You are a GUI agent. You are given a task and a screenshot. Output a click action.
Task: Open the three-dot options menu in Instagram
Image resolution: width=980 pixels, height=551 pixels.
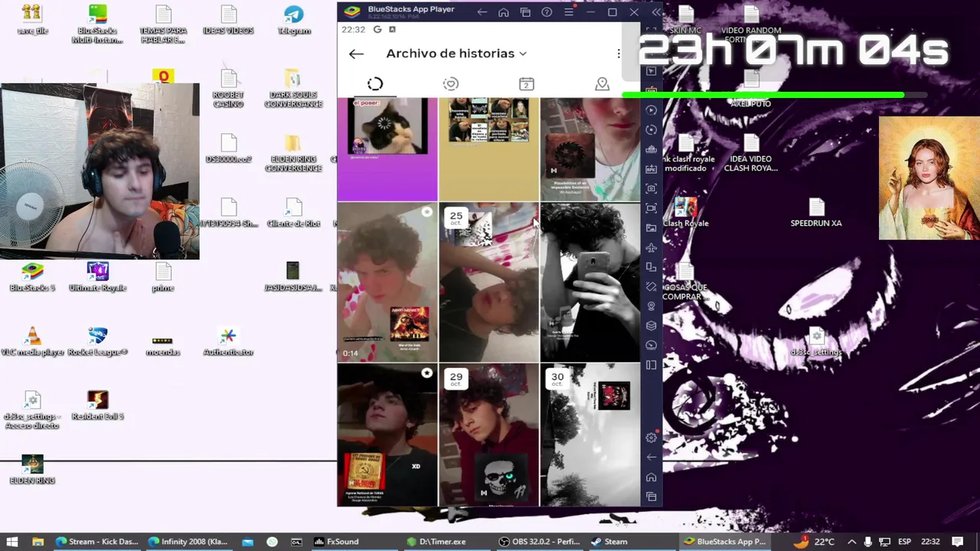[x=619, y=54]
